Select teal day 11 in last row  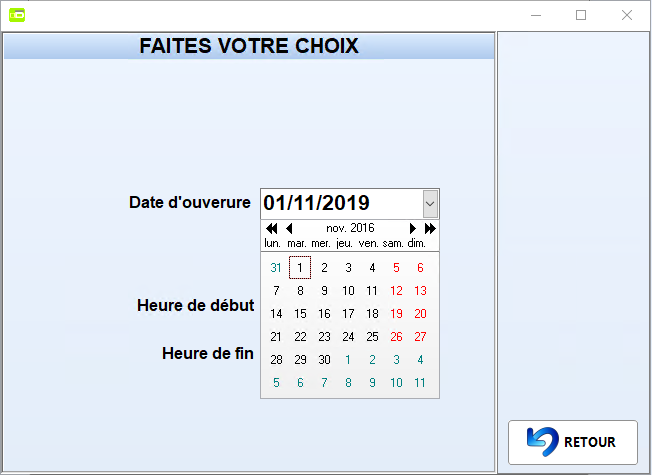pos(420,383)
